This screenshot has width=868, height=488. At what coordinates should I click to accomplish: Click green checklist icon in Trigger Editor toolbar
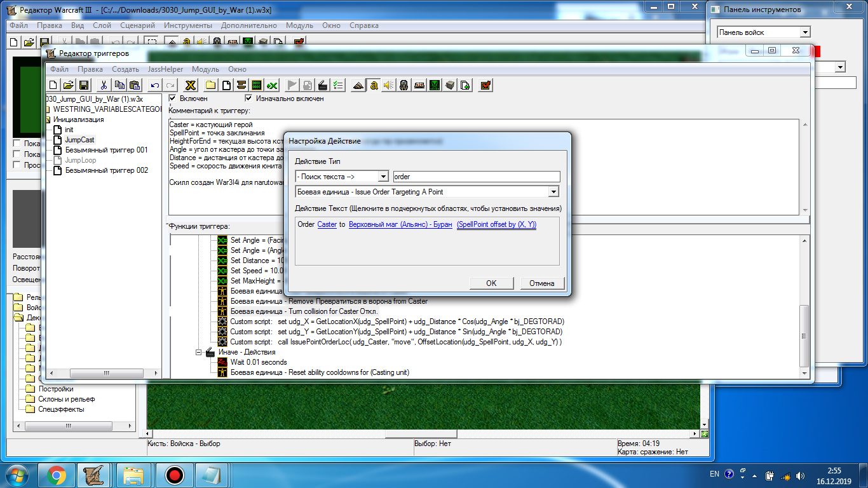click(339, 85)
